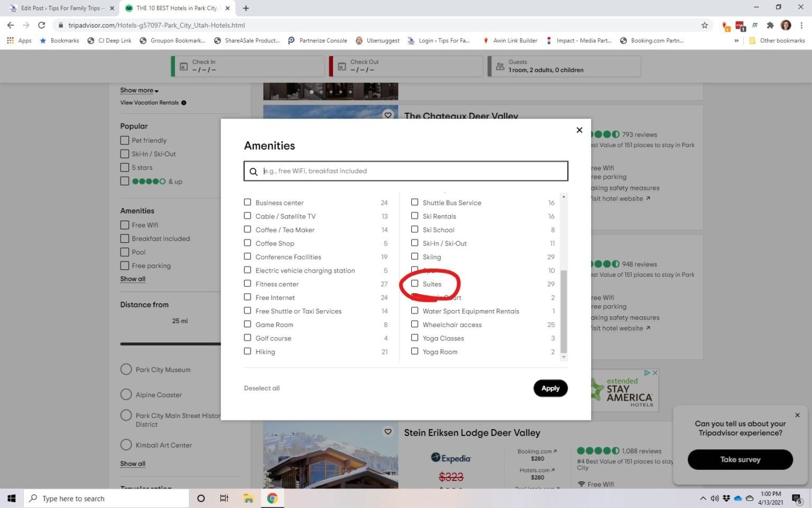812x508 pixels.
Task: Click the Deselect all link
Action: pyautogui.click(x=261, y=388)
